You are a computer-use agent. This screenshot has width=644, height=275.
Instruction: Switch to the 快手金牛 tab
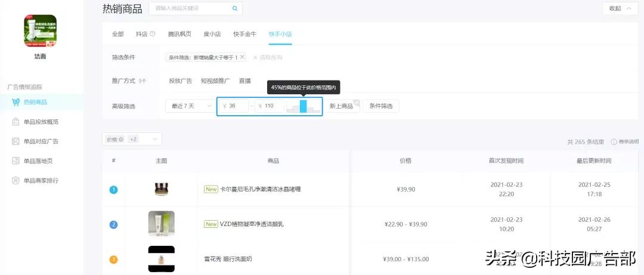click(x=245, y=34)
